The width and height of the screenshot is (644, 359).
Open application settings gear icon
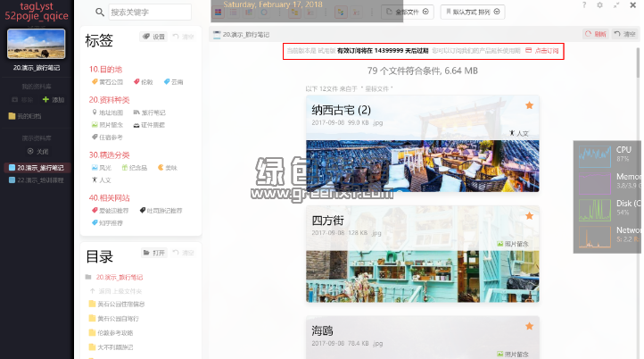point(600,5)
